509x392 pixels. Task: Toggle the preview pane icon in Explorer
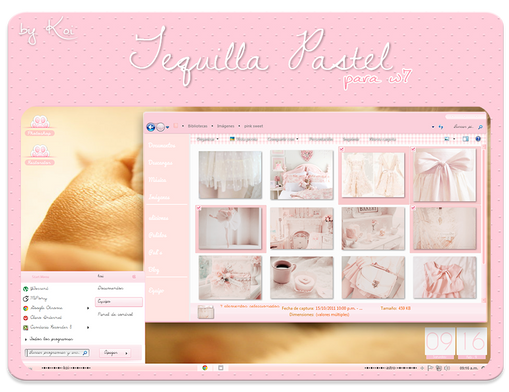[x=466, y=139]
